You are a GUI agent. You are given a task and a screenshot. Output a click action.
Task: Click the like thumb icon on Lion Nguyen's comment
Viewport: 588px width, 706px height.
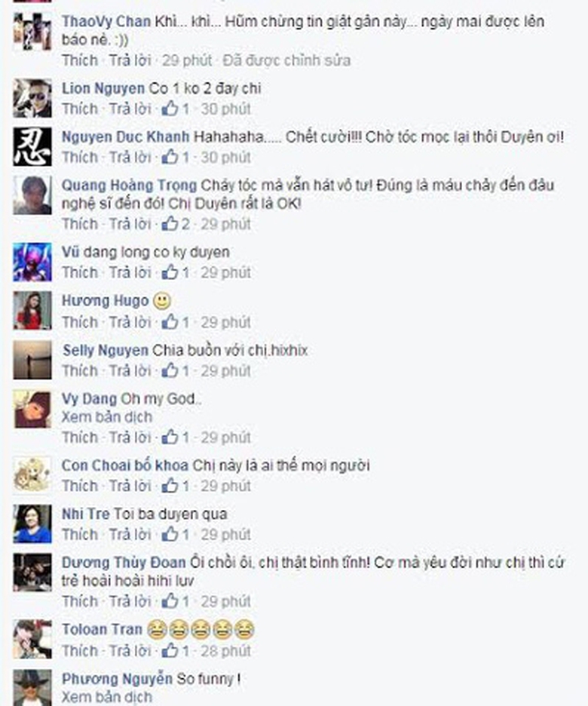[x=170, y=109]
